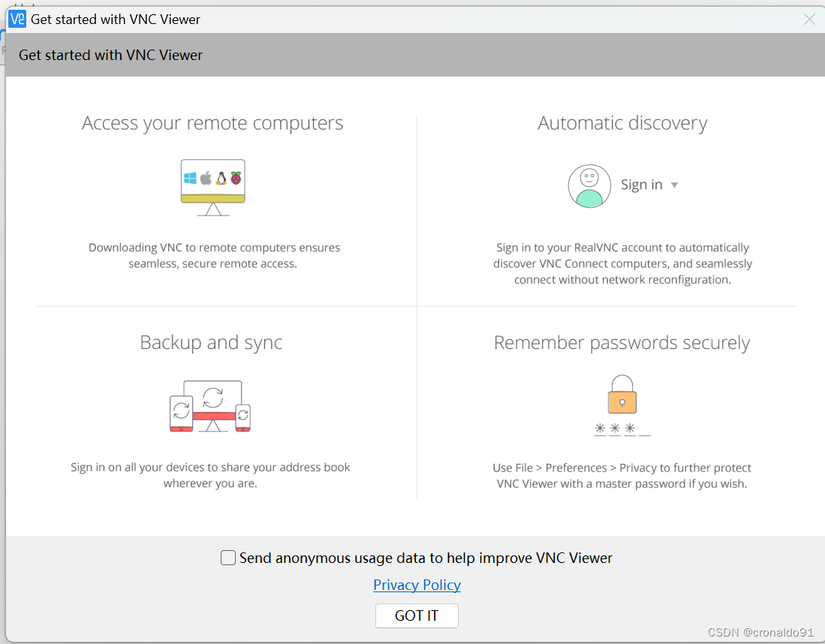This screenshot has height=644, width=825.
Task: Close the Get started dialog window
Action: coord(809,20)
